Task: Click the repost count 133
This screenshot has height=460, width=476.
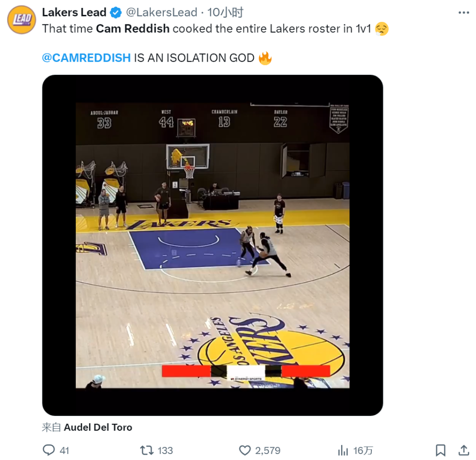Action: (x=165, y=451)
